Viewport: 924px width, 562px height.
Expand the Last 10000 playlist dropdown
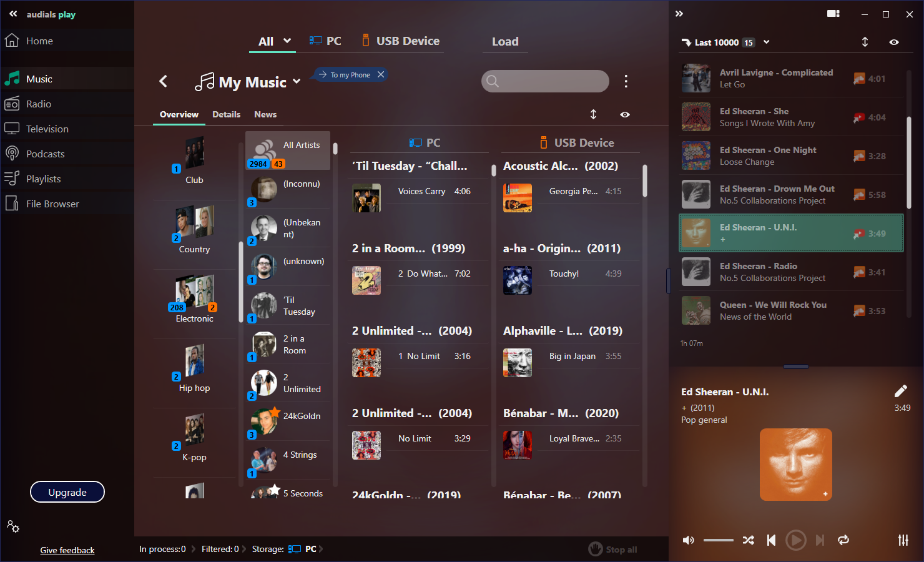pyautogui.click(x=767, y=42)
